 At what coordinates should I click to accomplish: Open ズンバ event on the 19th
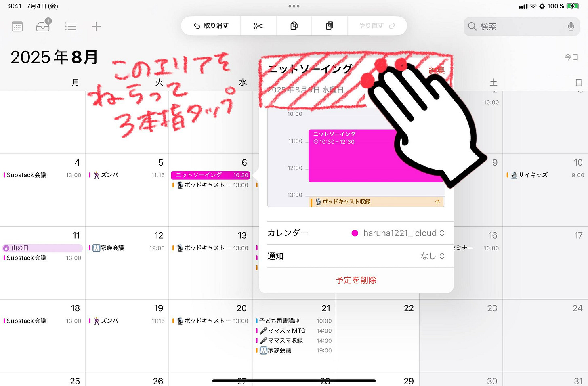click(x=127, y=321)
